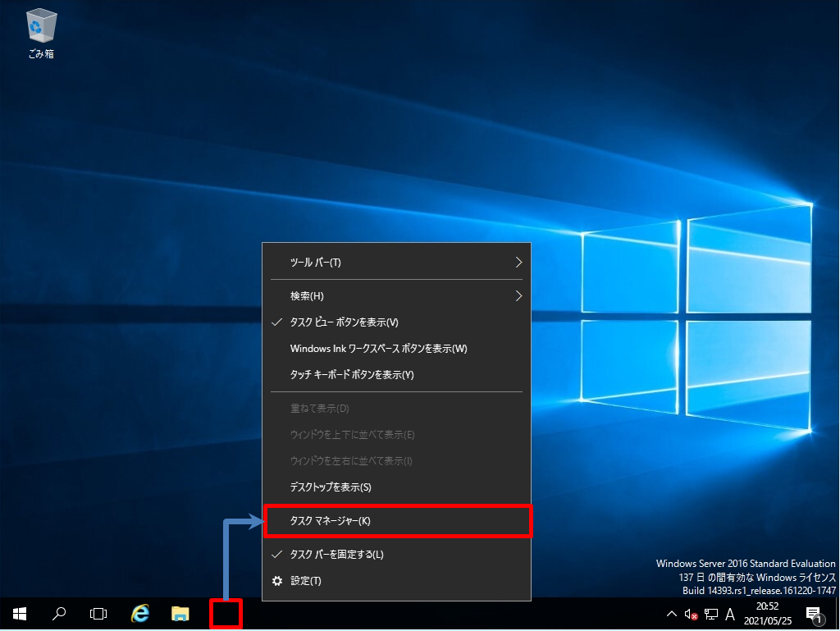
Task: Choose タスク マネージャー(K) from context menu
Action: click(396, 521)
